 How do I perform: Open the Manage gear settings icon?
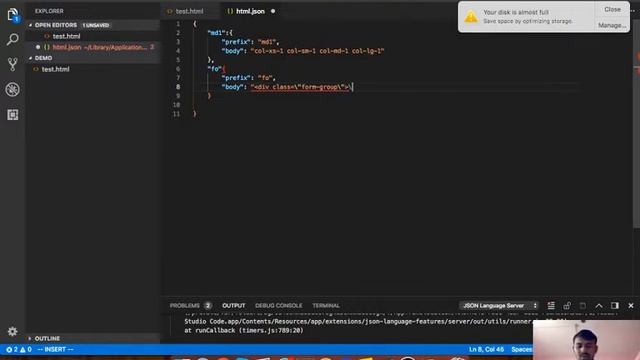coord(13,331)
